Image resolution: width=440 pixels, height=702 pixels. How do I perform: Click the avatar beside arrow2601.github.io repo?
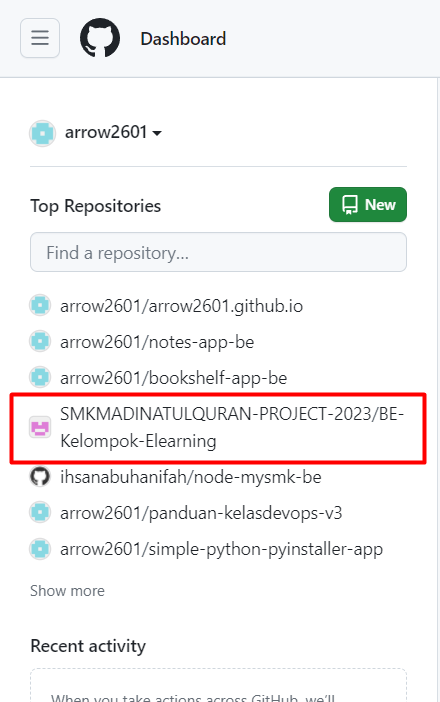(x=40, y=306)
